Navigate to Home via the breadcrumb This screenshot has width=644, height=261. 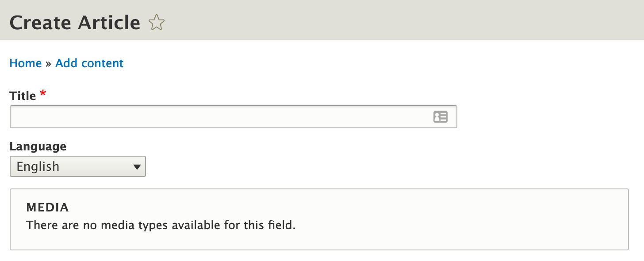pyautogui.click(x=25, y=63)
